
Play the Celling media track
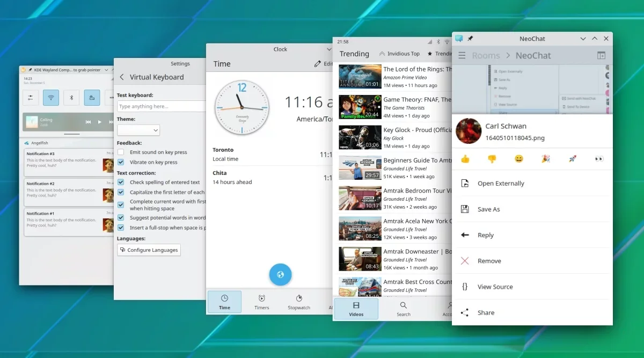100,122
